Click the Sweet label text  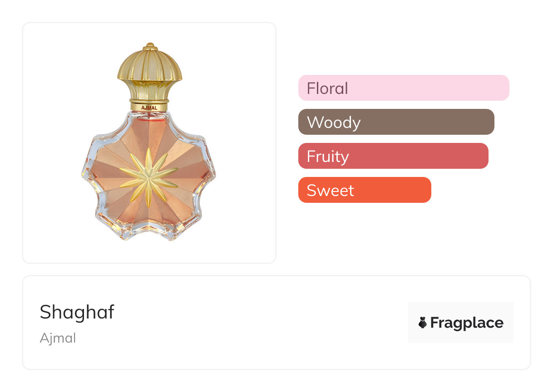coord(330,190)
